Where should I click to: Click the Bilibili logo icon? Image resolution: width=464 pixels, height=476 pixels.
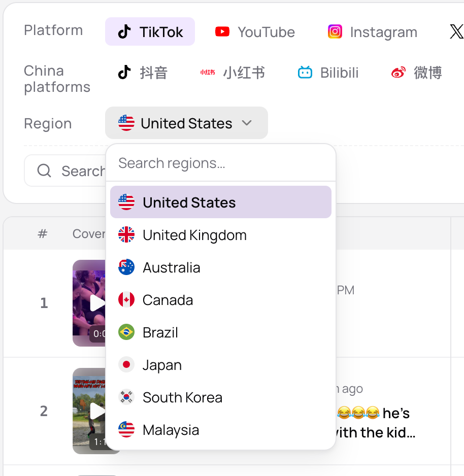coord(305,73)
